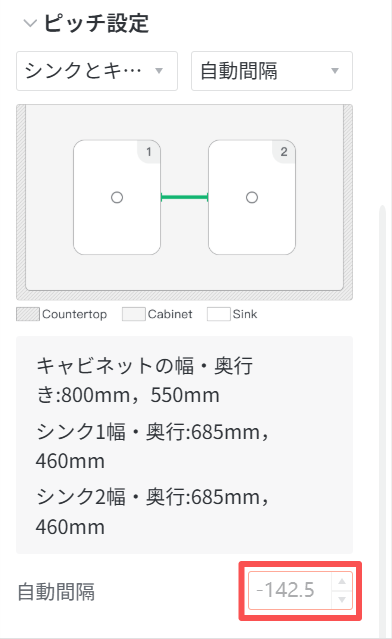Image resolution: width=392 pixels, height=639 pixels.
Task: Click the drain circle of sink 2
Action: point(252,198)
